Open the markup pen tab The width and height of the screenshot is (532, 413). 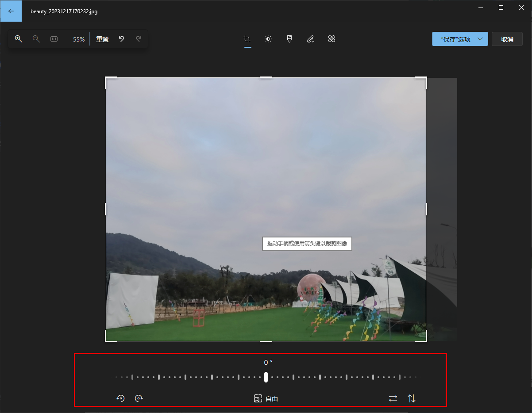coord(311,39)
